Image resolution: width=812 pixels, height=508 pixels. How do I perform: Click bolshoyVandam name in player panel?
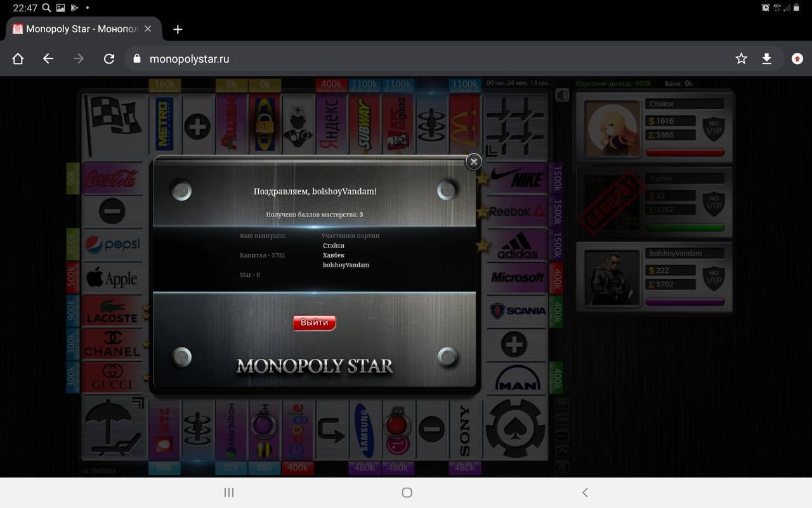(x=685, y=253)
